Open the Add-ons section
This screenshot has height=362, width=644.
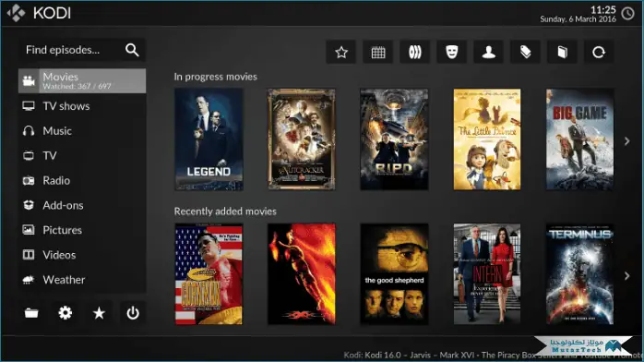click(82, 205)
